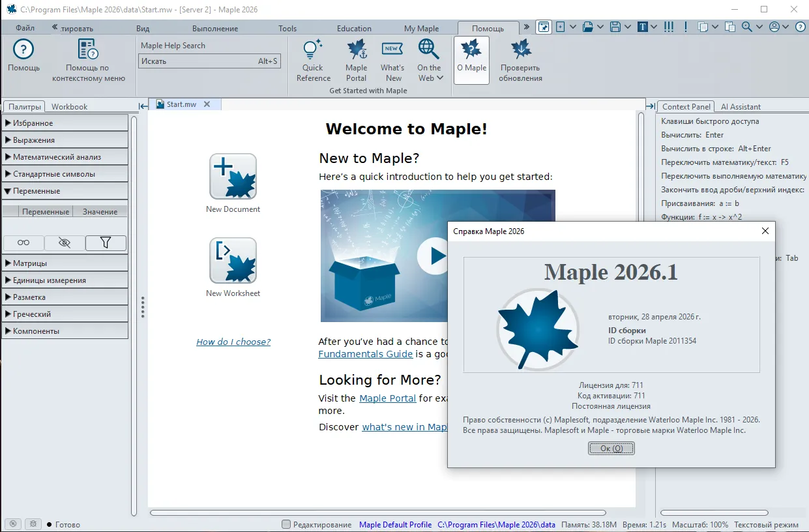The width and height of the screenshot is (809, 532).
Task: Open the Quick Reference lightbulb icon
Action: (x=313, y=49)
